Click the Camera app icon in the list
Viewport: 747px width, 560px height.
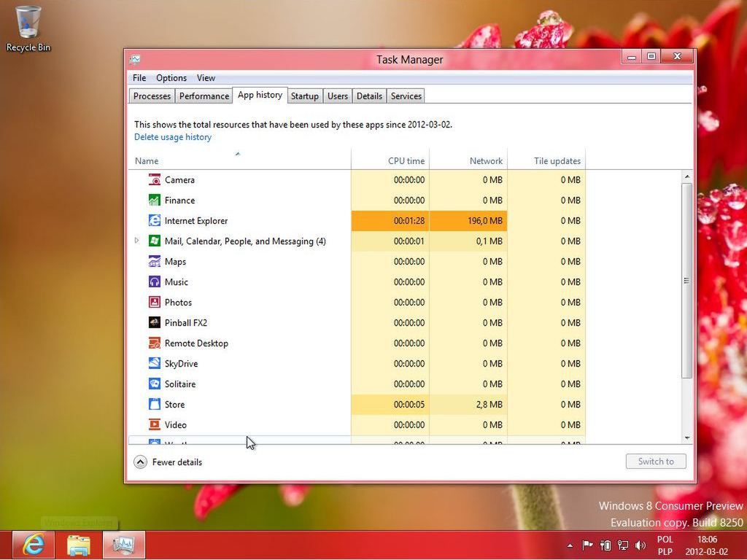pos(155,179)
